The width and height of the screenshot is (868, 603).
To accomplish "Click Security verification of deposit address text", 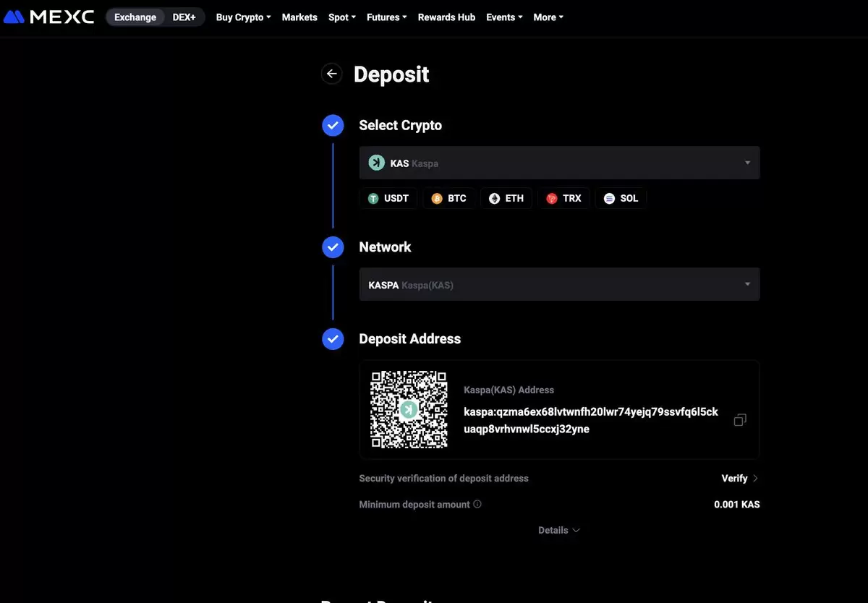I will click(x=443, y=478).
